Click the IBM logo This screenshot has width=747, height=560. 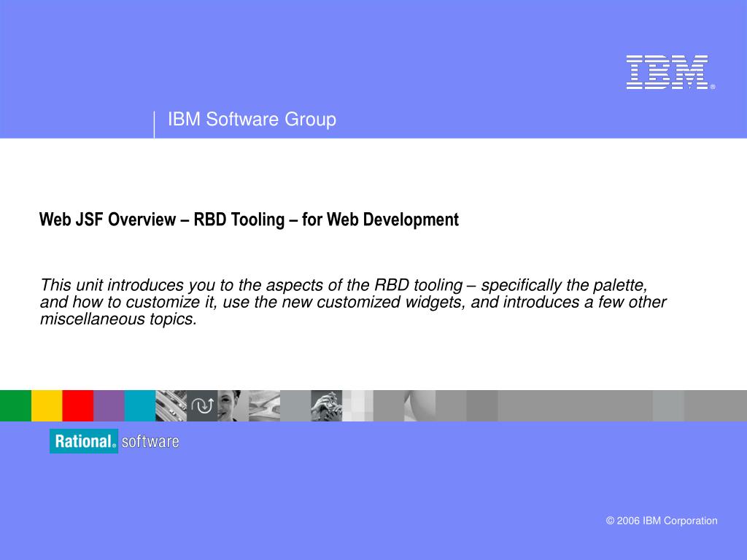[670, 72]
